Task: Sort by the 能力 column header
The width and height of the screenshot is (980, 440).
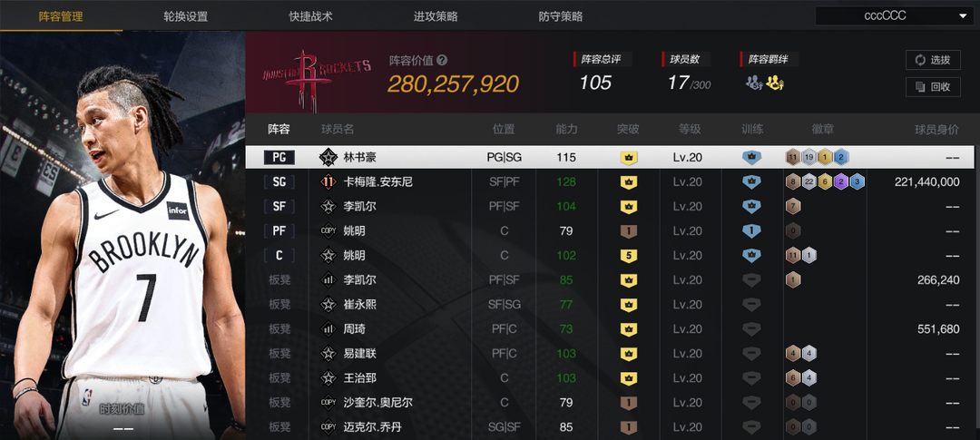Action: (x=567, y=130)
